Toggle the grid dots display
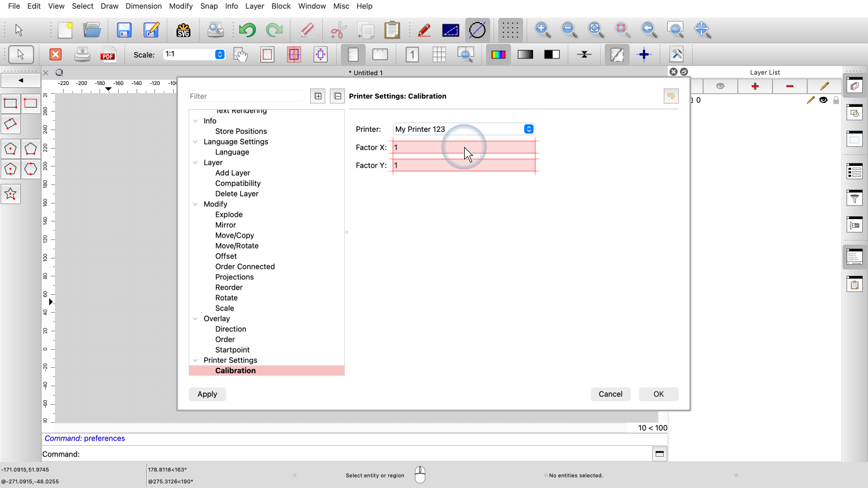 [x=510, y=30]
